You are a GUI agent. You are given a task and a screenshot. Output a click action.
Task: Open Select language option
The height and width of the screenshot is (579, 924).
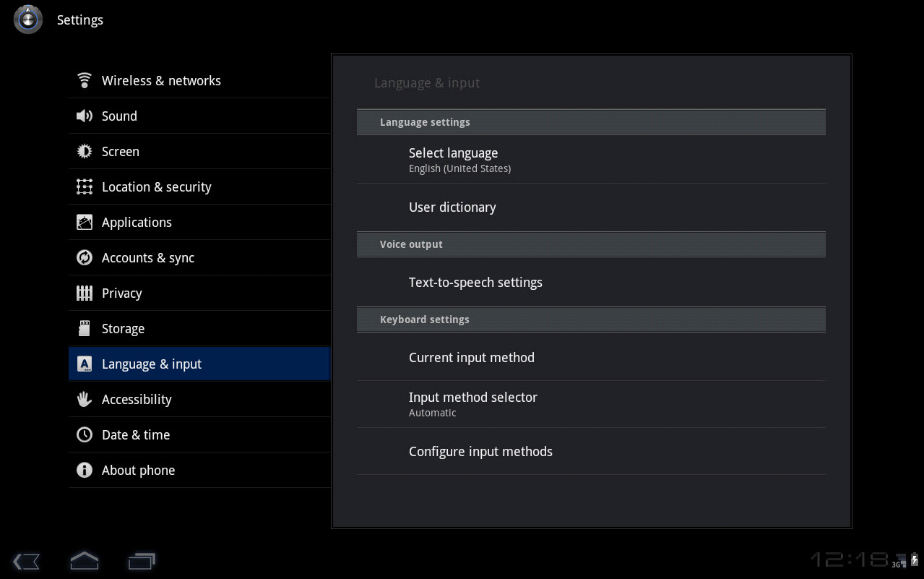pyautogui.click(x=453, y=159)
